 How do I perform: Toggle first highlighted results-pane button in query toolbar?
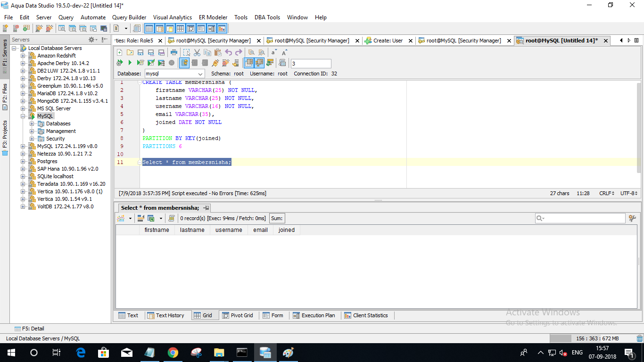(248, 62)
